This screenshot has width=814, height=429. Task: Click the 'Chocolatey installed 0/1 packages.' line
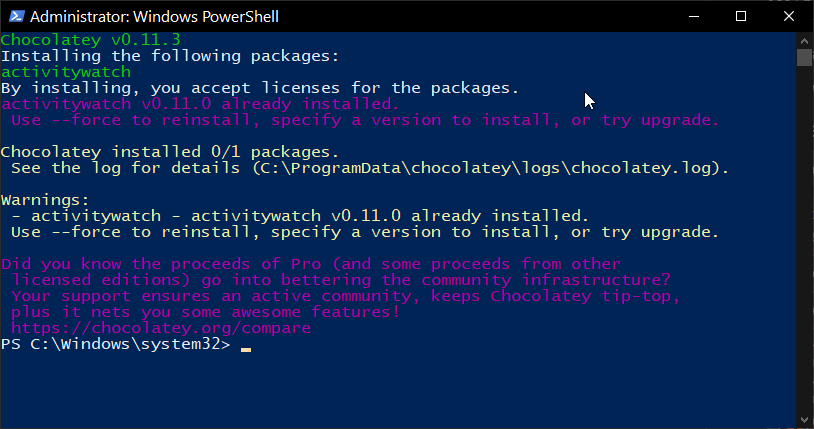(170, 152)
